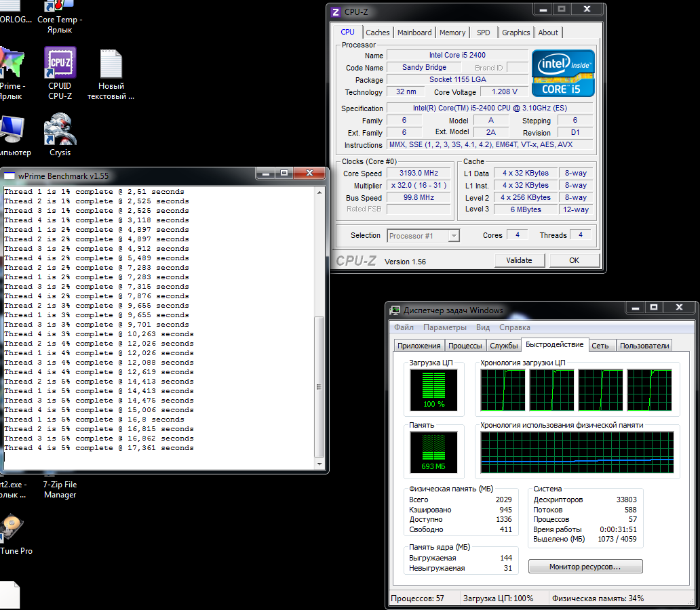700x610 pixels.
Task: Open the Файл menu
Action: (x=404, y=327)
